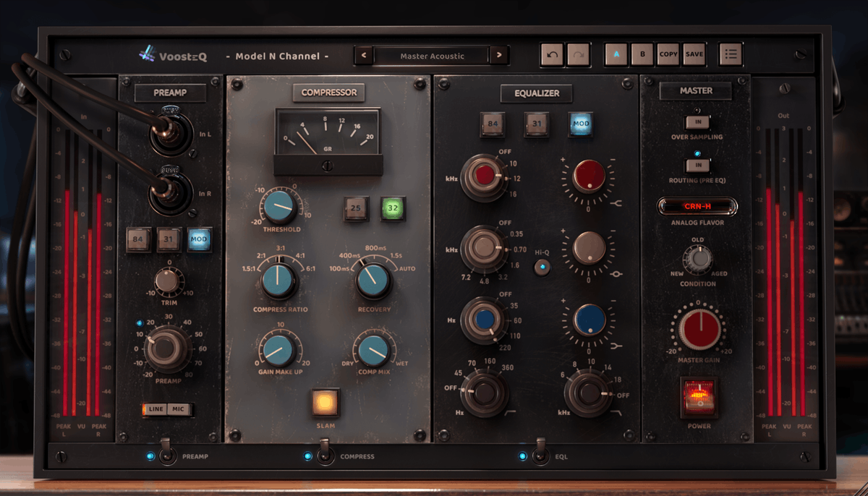Toggle Routing Pre EQ IN switch
Screen dimensions: 868x496
tap(698, 165)
